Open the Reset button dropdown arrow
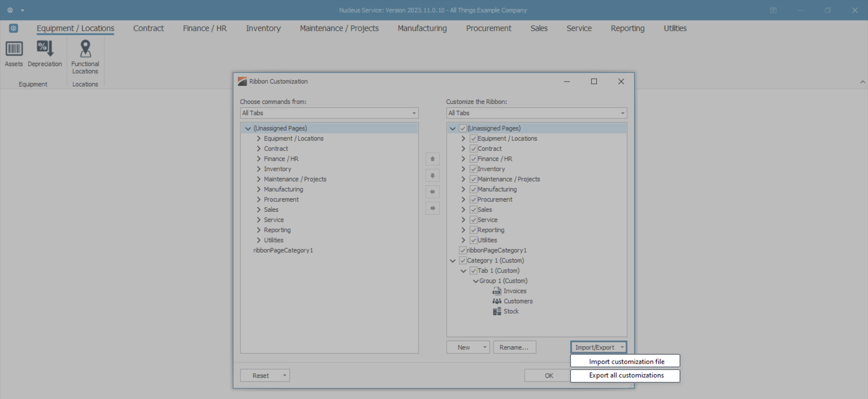 285,376
